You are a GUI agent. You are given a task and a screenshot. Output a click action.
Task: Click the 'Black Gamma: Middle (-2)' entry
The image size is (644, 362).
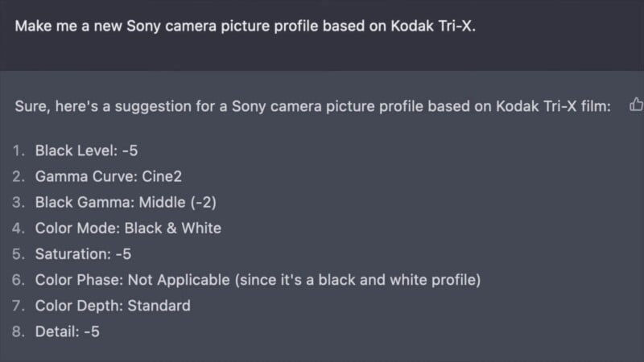(126, 203)
